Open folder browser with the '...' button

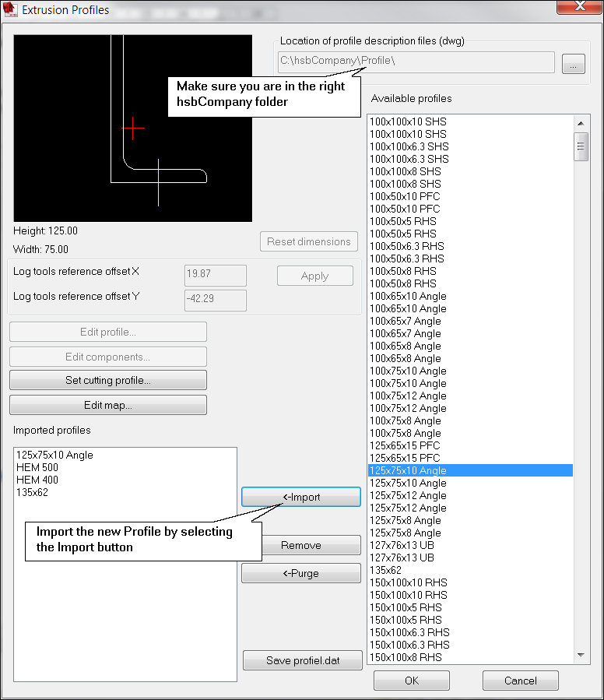point(573,64)
